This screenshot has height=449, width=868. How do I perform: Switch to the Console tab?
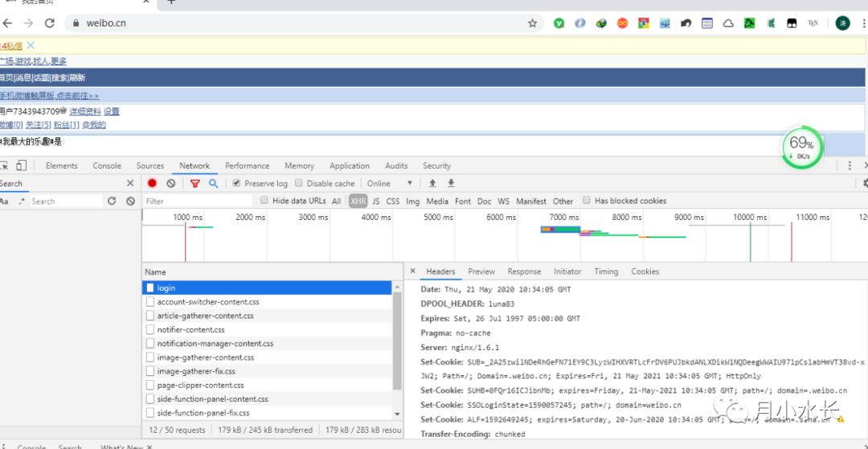107,165
